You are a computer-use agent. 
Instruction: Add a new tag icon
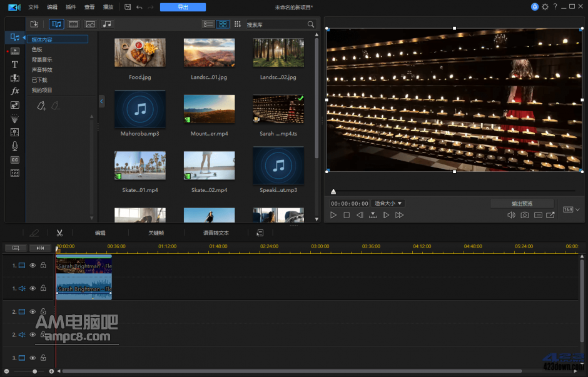point(41,106)
